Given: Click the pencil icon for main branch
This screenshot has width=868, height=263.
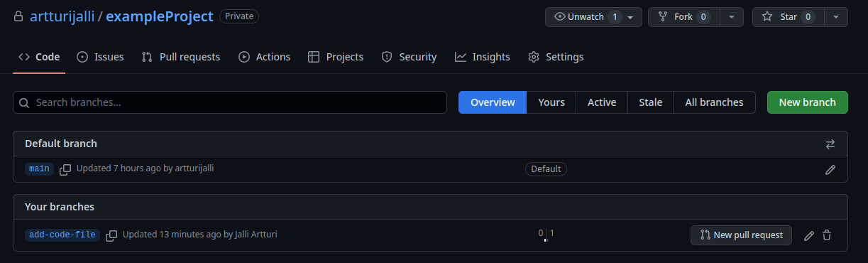Looking at the screenshot, I should (830, 169).
